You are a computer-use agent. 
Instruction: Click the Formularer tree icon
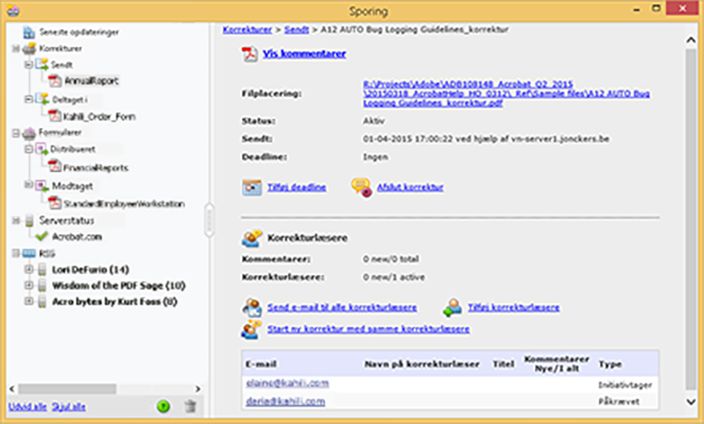29,133
